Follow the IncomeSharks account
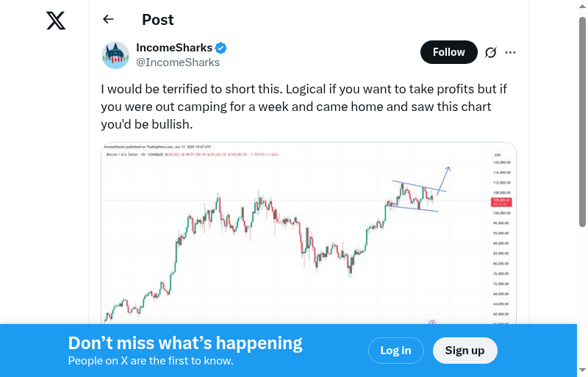 pyautogui.click(x=448, y=52)
